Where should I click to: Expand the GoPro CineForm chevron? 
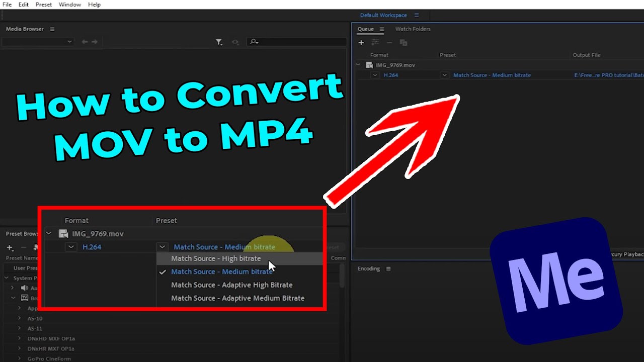click(x=19, y=358)
